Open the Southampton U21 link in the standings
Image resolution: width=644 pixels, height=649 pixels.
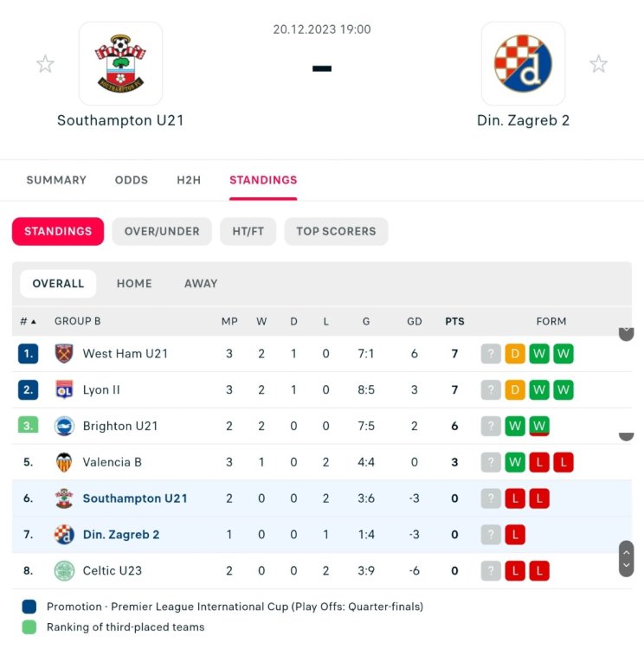pyautogui.click(x=135, y=498)
